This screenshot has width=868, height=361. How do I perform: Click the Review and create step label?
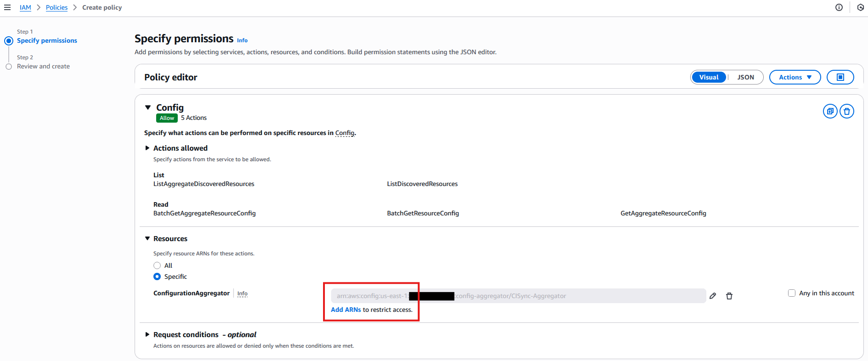pyautogui.click(x=43, y=66)
